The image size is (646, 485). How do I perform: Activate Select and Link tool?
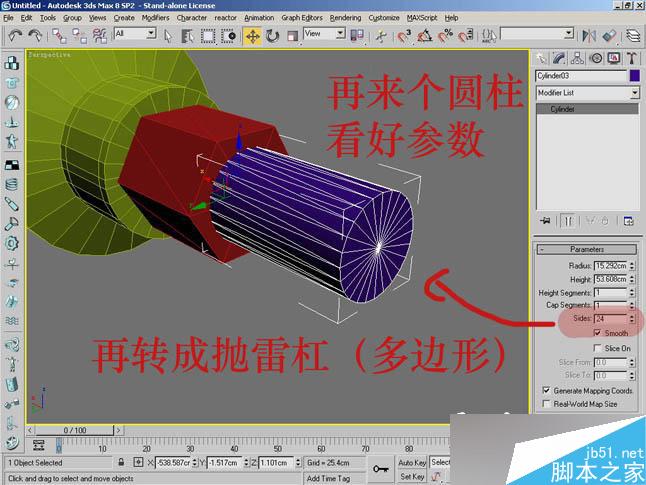pos(59,36)
